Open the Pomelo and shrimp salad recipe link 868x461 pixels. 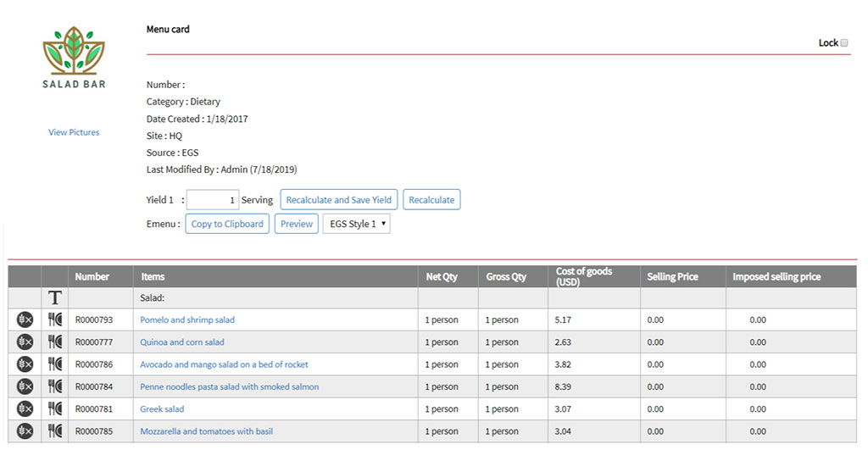pyautogui.click(x=187, y=320)
